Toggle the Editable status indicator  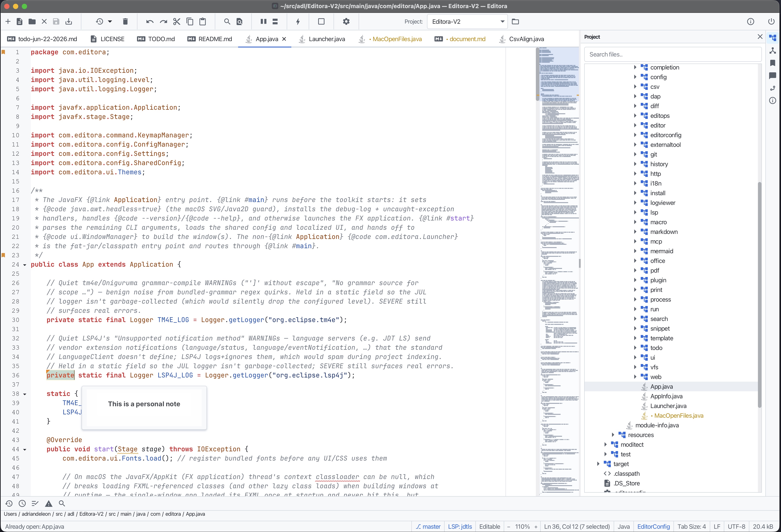pos(490,527)
